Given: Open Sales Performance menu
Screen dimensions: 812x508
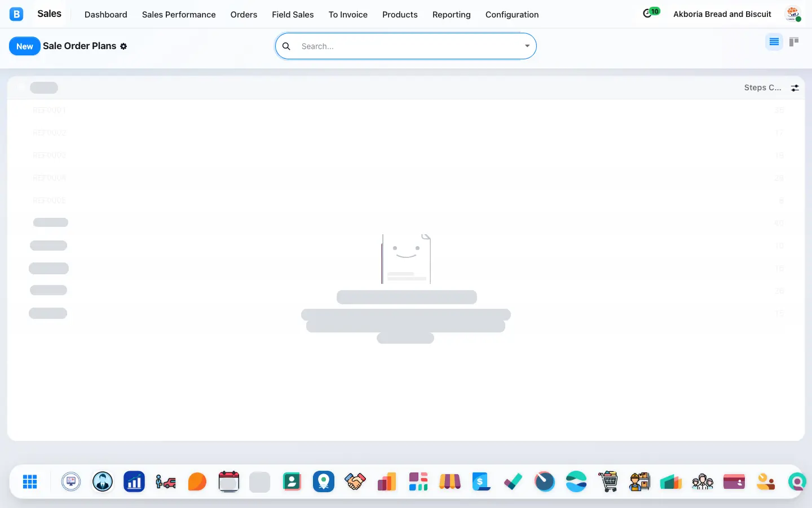Looking at the screenshot, I should tap(179, 15).
